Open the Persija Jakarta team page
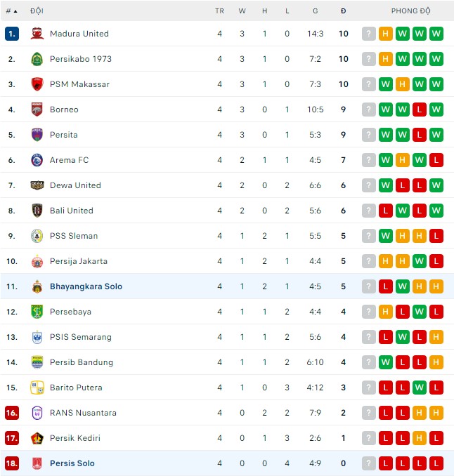This screenshot has width=454, height=476. (x=78, y=261)
